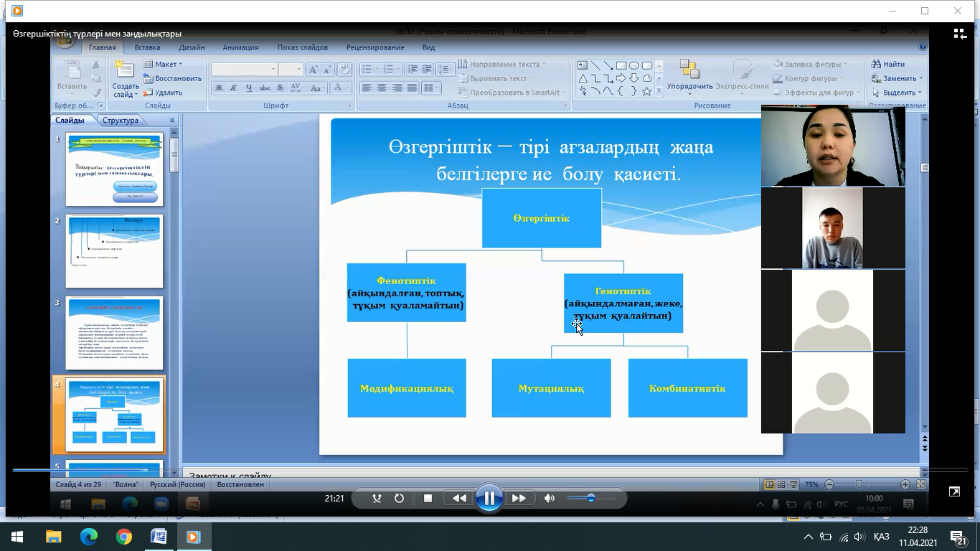Turn shuffle on in the media player
The width and height of the screenshot is (980, 551).
[377, 498]
